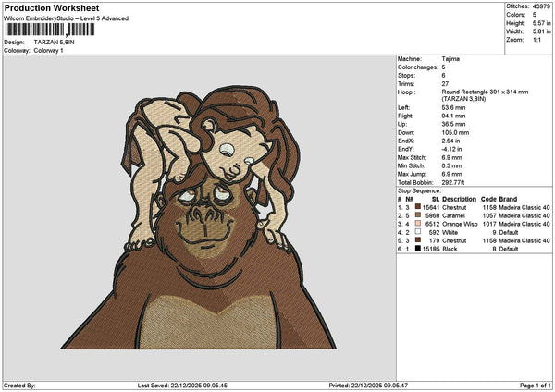Select the Stops value '6'
Viewport: 555px width, 392px height.
click(443, 76)
